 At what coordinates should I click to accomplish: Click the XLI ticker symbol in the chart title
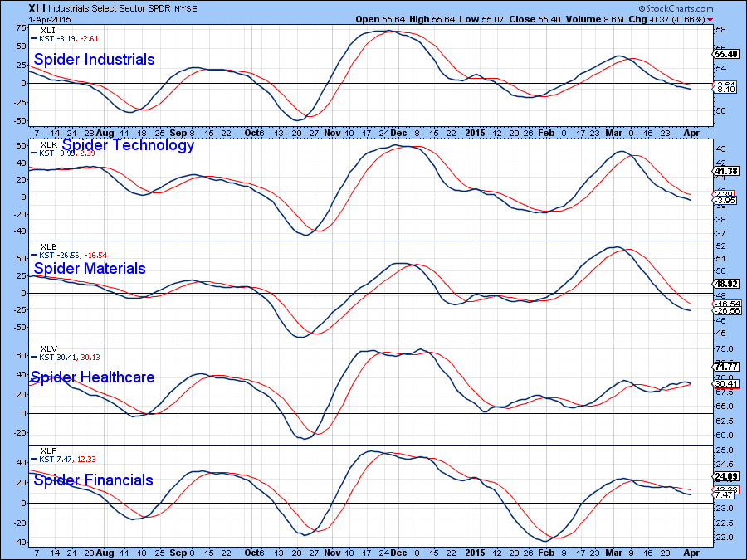click(37, 8)
